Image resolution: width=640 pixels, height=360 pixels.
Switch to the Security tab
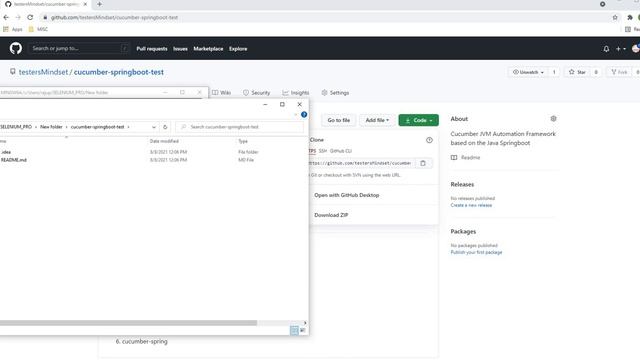point(256,93)
